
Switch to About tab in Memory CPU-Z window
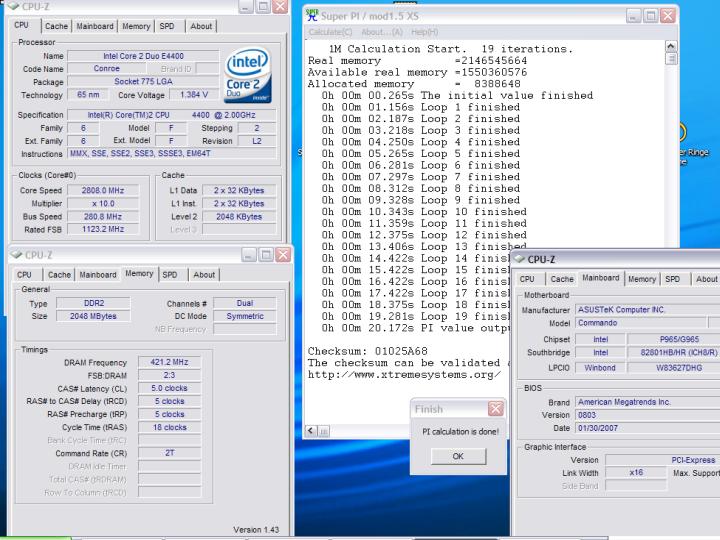point(204,275)
